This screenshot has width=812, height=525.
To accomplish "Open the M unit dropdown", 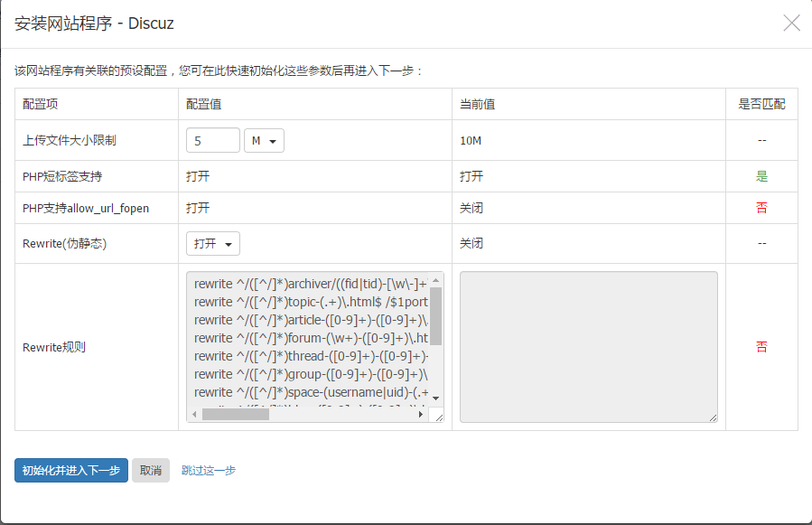I will pyautogui.click(x=264, y=140).
